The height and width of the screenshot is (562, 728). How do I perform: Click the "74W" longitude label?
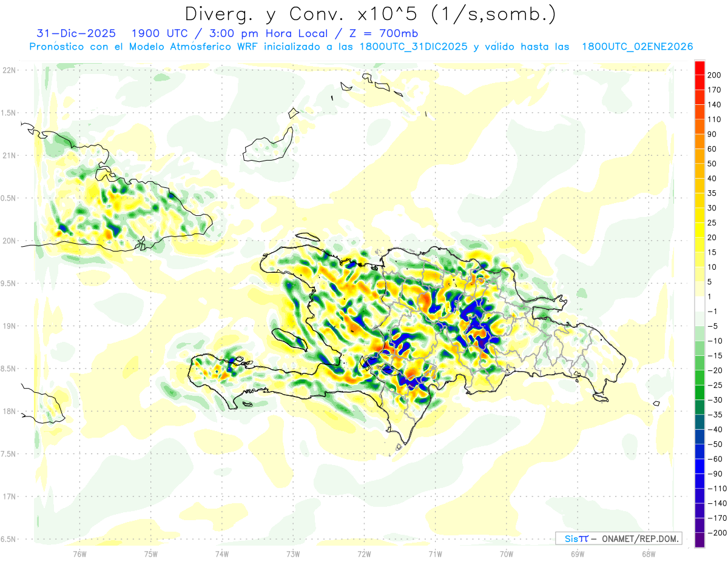point(222,554)
